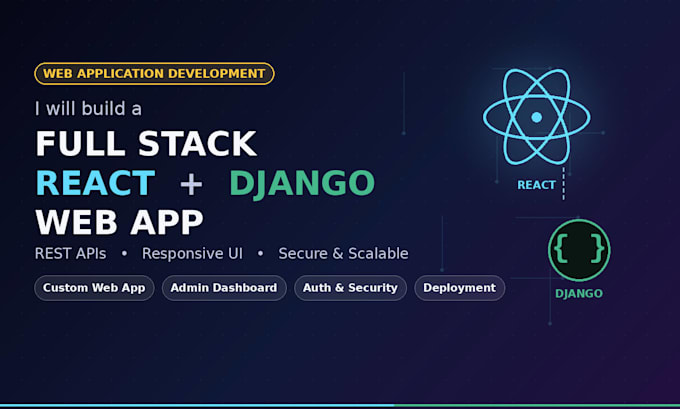
Task: Click the Secure & Scalable text
Action: 343,253
